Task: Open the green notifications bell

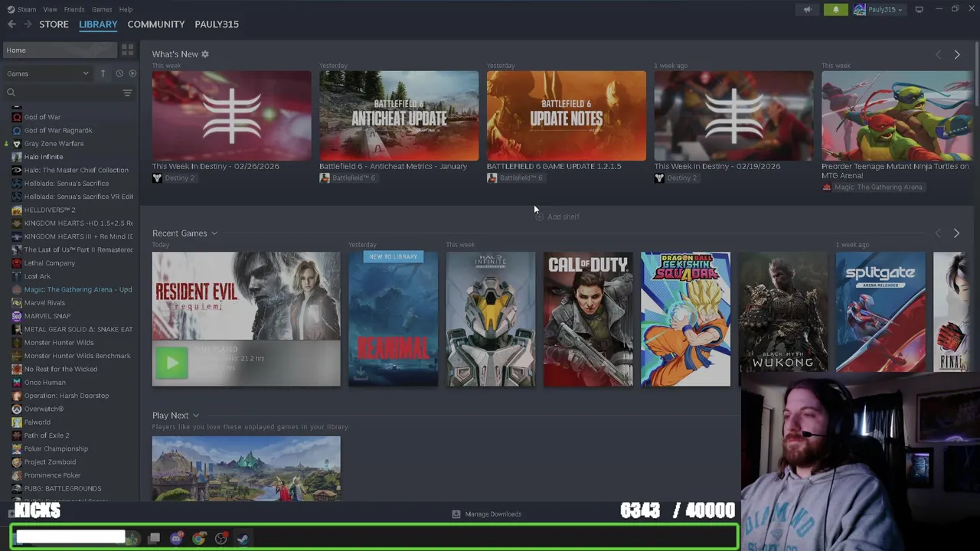Action: click(835, 9)
